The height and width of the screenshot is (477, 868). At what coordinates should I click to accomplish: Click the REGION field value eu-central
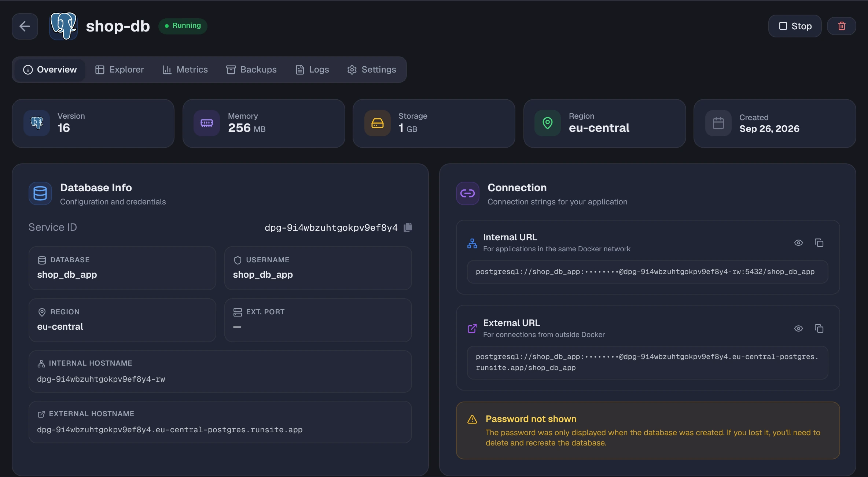click(60, 326)
